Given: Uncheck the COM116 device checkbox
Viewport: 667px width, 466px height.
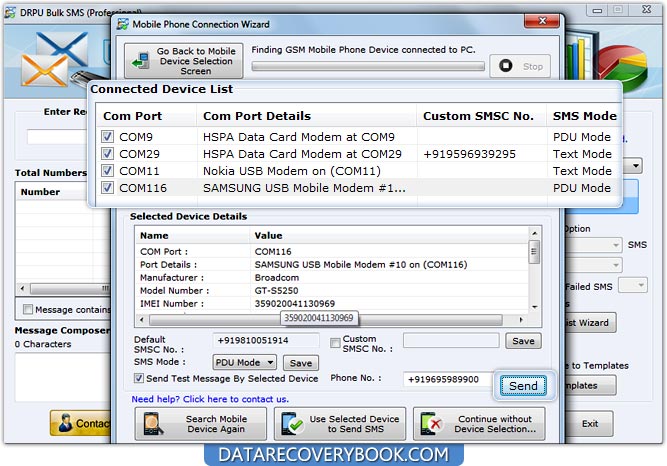Looking at the screenshot, I should 107,188.
